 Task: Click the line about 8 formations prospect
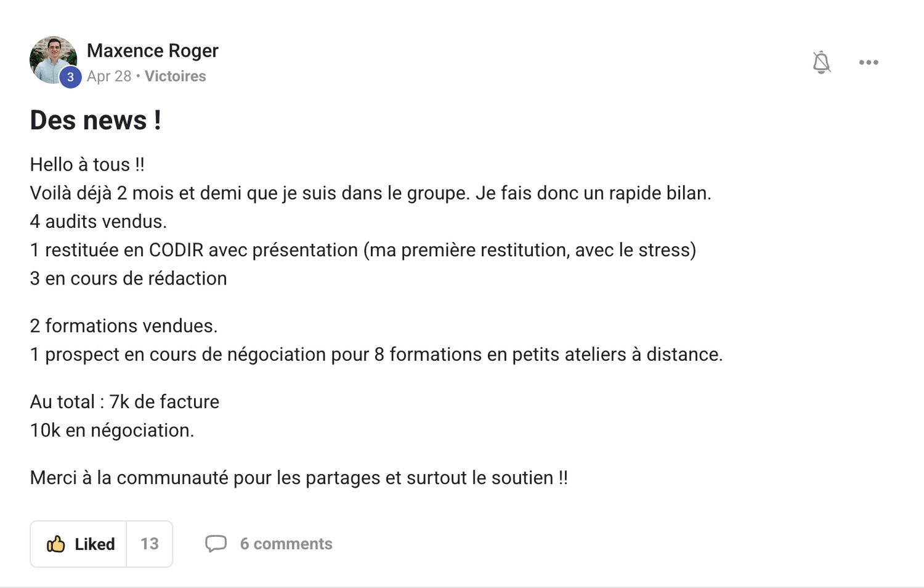tap(376, 355)
